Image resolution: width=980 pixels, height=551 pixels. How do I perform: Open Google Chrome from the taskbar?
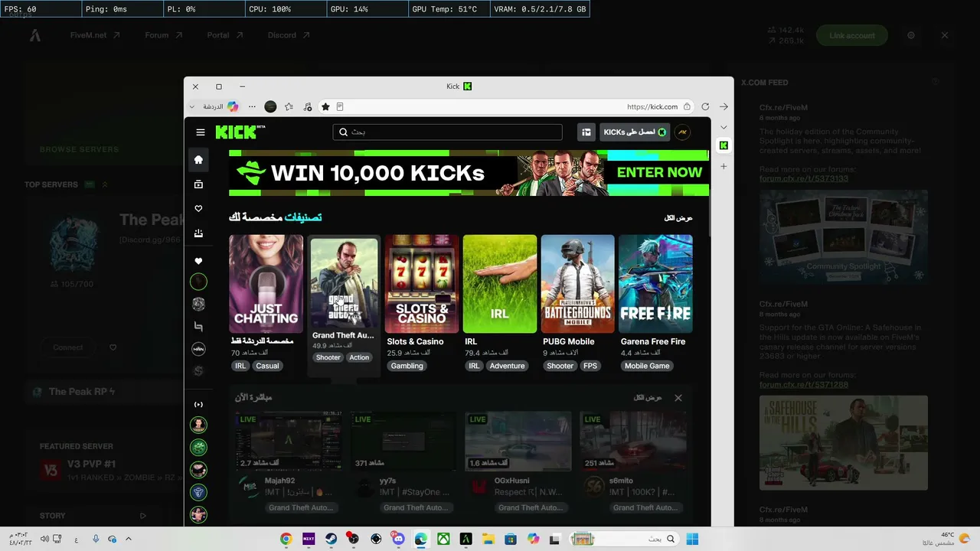(x=286, y=539)
